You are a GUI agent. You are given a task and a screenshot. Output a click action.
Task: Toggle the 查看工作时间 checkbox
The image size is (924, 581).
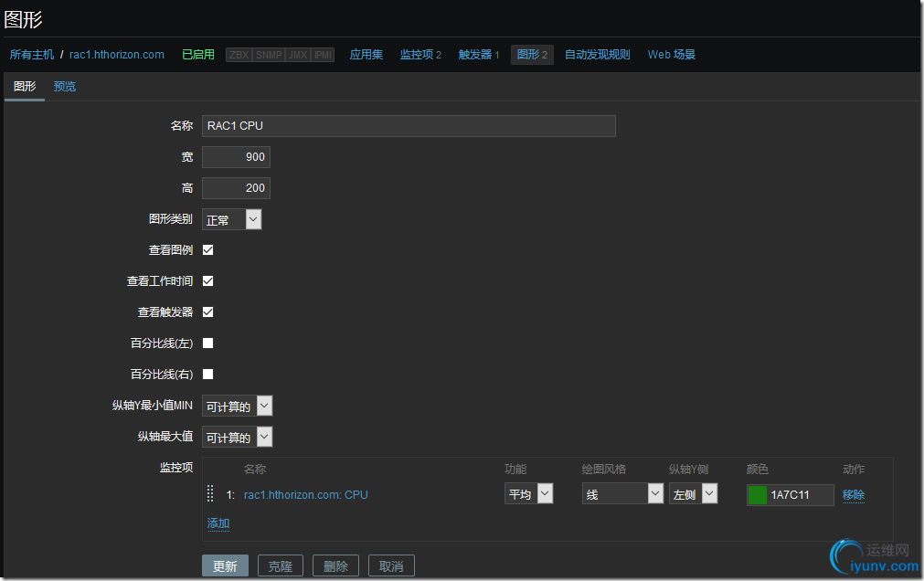[x=208, y=281]
